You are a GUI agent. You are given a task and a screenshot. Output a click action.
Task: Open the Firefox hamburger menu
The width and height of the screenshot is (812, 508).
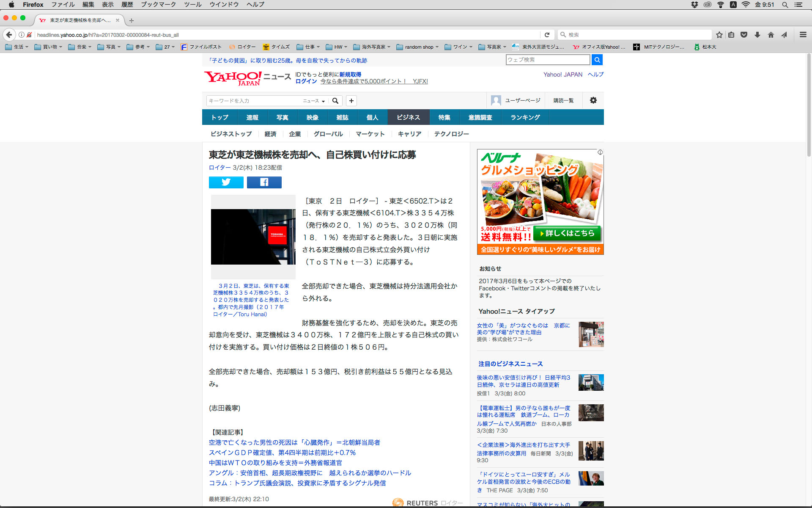803,35
